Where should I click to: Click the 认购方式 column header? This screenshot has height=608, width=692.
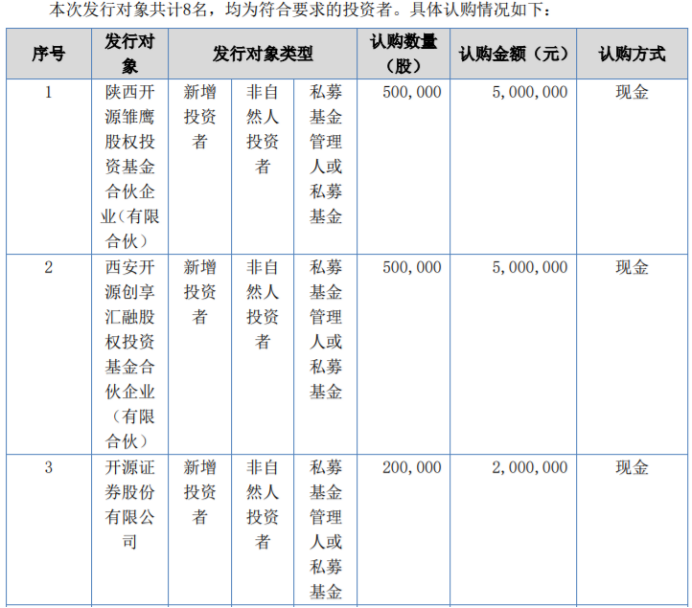point(632,54)
